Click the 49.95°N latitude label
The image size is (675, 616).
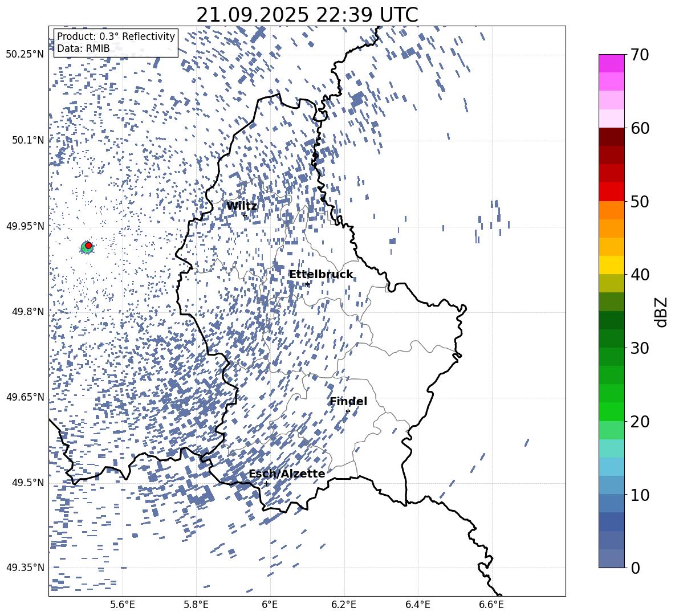(x=25, y=226)
